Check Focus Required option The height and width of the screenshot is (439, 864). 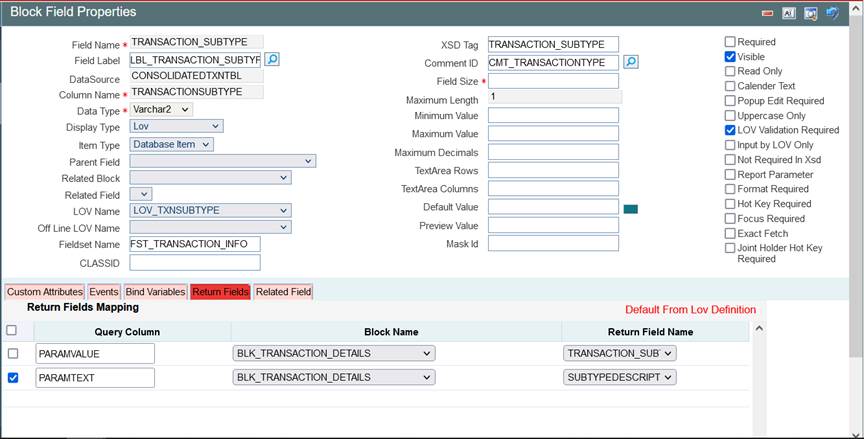pos(730,219)
